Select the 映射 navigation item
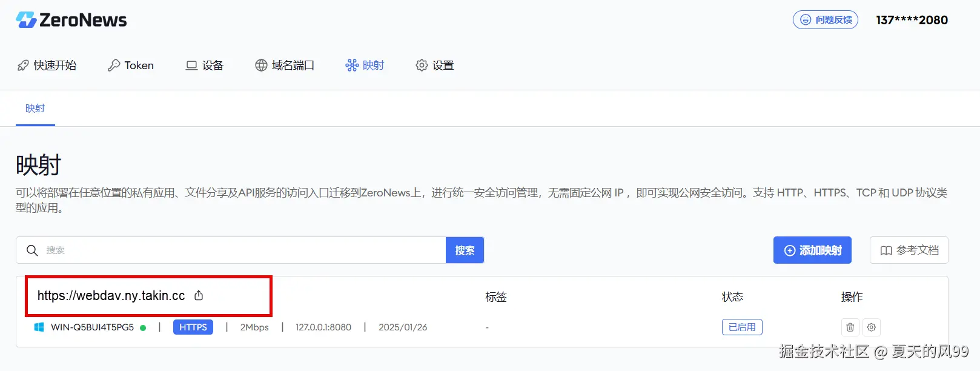The height and width of the screenshot is (371, 980). point(365,65)
